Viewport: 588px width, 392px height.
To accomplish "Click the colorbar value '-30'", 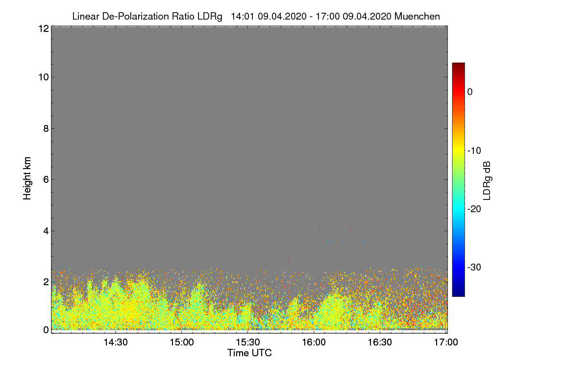I will (x=475, y=267).
